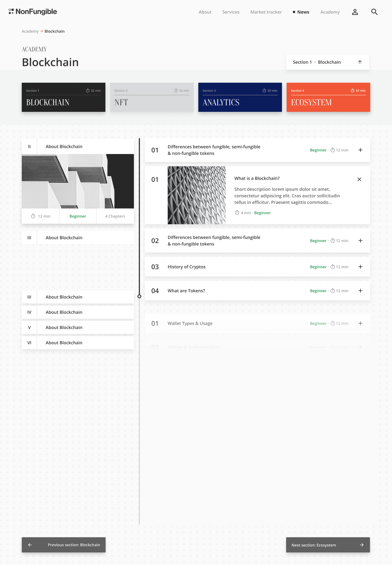Image resolution: width=392 pixels, height=565 pixels.
Task: Click the timeline progress circle marker
Action: [x=139, y=296]
